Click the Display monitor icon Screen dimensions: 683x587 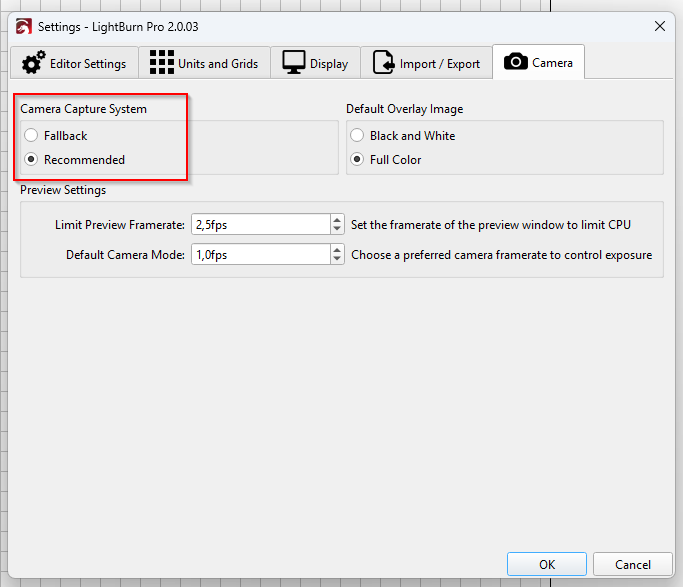click(x=294, y=63)
